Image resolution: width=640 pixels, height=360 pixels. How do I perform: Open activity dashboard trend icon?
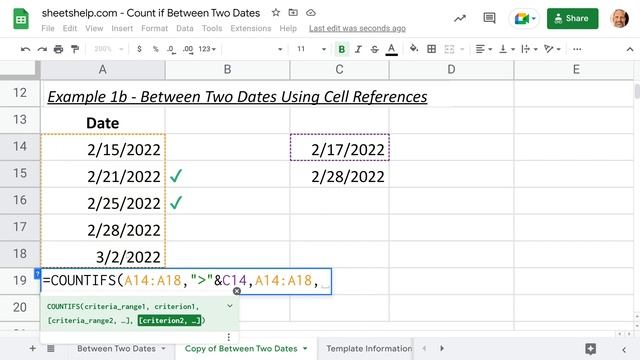click(460, 18)
